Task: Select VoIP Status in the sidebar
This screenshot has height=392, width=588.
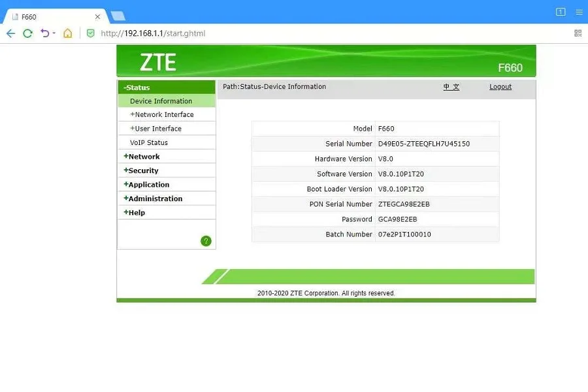Action: pos(149,143)
